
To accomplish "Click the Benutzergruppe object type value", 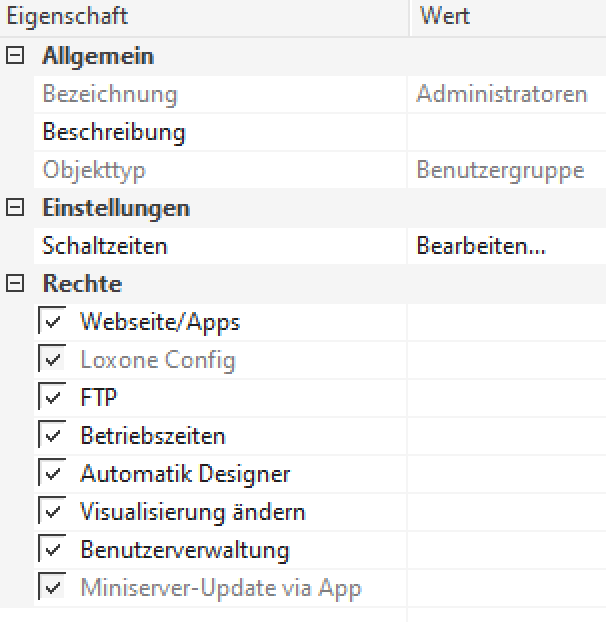I will 500,170.
